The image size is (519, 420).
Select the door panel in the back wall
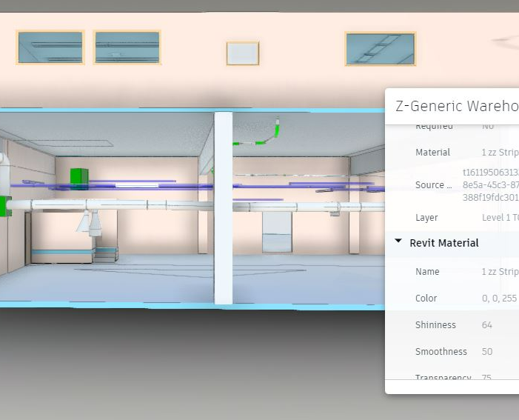pos(277,232)
